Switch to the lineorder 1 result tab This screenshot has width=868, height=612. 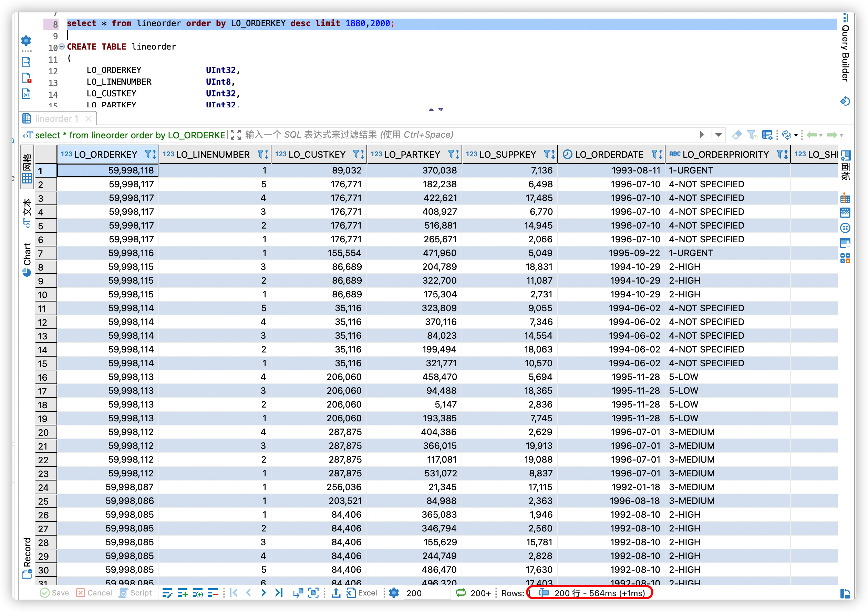(x=56, y=119)
